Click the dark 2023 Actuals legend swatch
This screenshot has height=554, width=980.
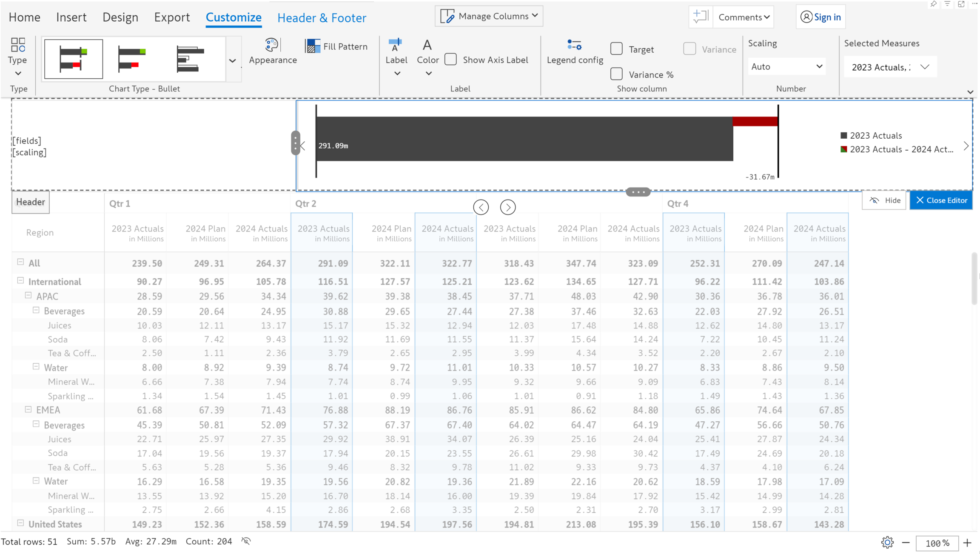[x=844, y=135]
